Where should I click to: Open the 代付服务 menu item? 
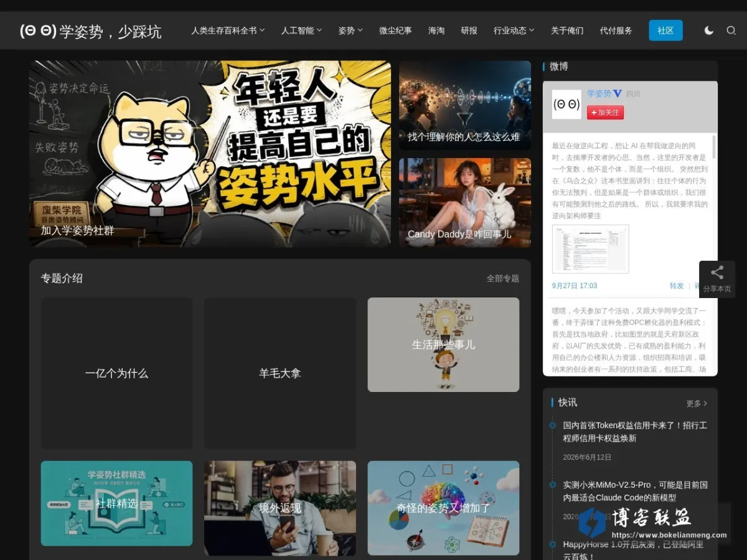tap(616, 30)
